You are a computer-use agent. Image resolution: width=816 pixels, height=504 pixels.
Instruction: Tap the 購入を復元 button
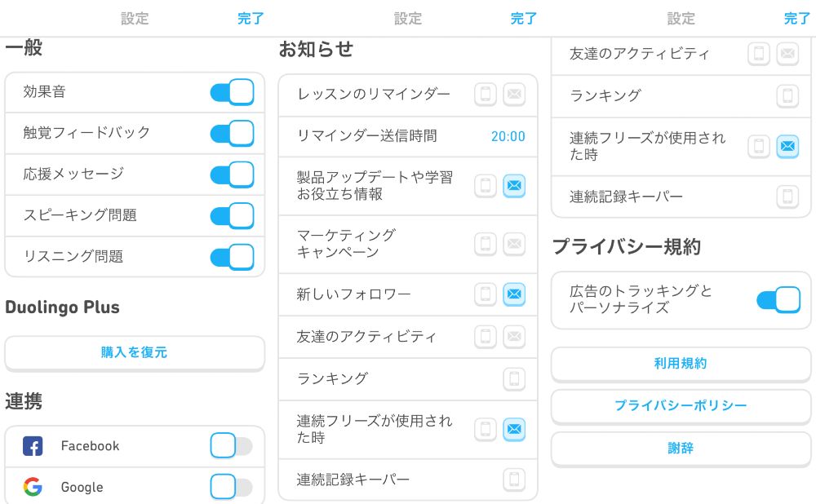pyautogui.click(x=135, y=352)
